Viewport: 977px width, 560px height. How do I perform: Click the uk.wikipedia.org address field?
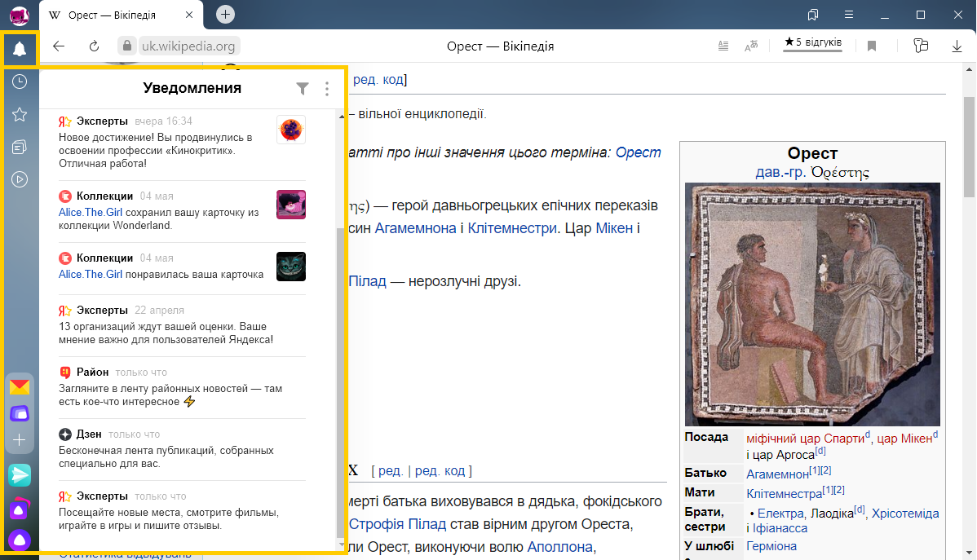188,46
